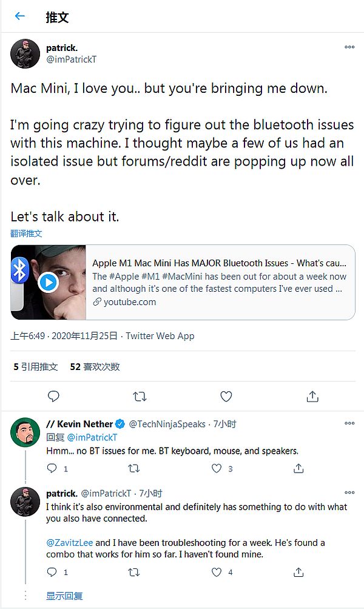
Task: Open the @ZavitzLee mention
Action: point(70,542)
